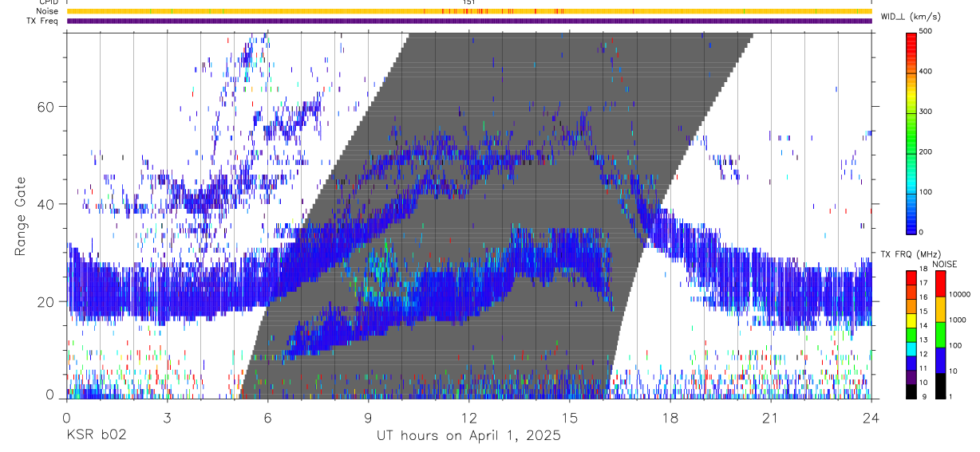Click the purple 10-11 MHz TX FRQ swatch
This screenshot has height=452, width=980.
(911, 376)
